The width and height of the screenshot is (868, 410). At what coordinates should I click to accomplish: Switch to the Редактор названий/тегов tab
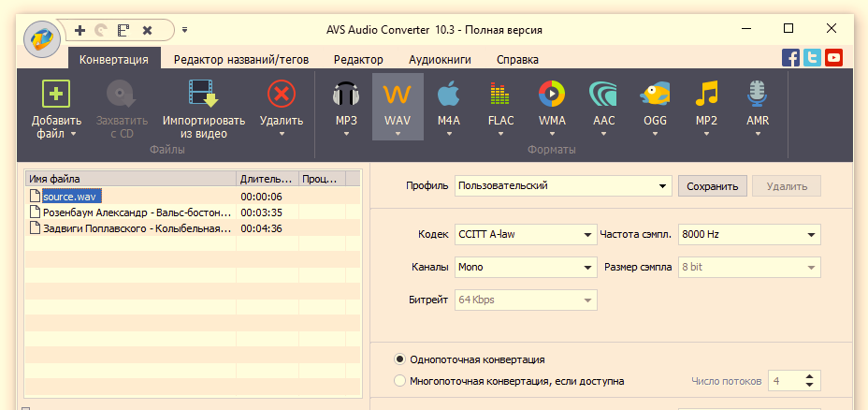pos(241,59)
